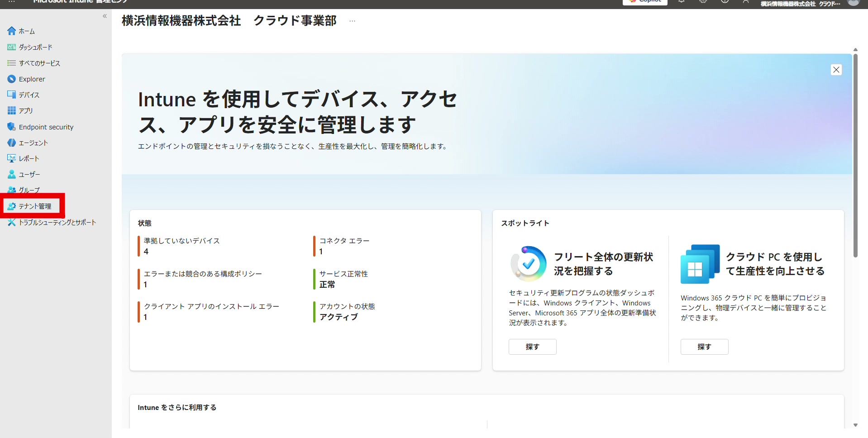Click the Windows 365 クラウド PC description text
Viewport: 868px width, 438px height.
[x=754, y=308]
